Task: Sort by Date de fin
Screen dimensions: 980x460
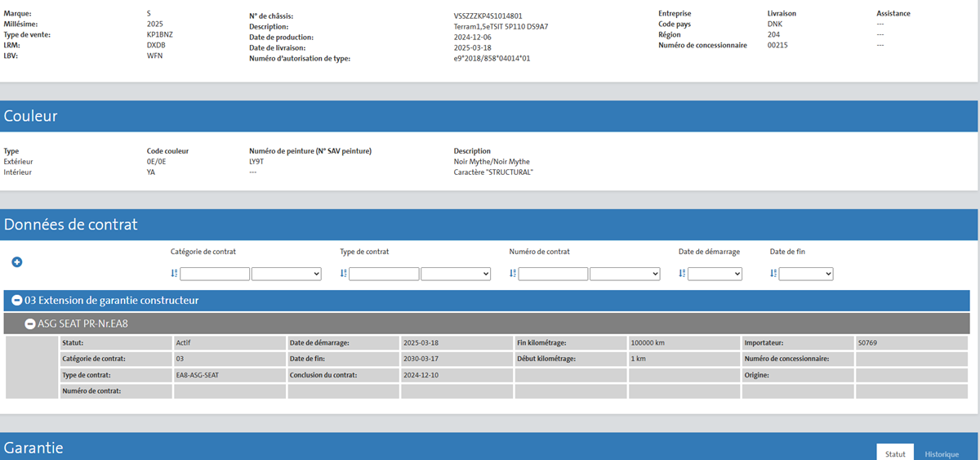Action: (773, 274)
